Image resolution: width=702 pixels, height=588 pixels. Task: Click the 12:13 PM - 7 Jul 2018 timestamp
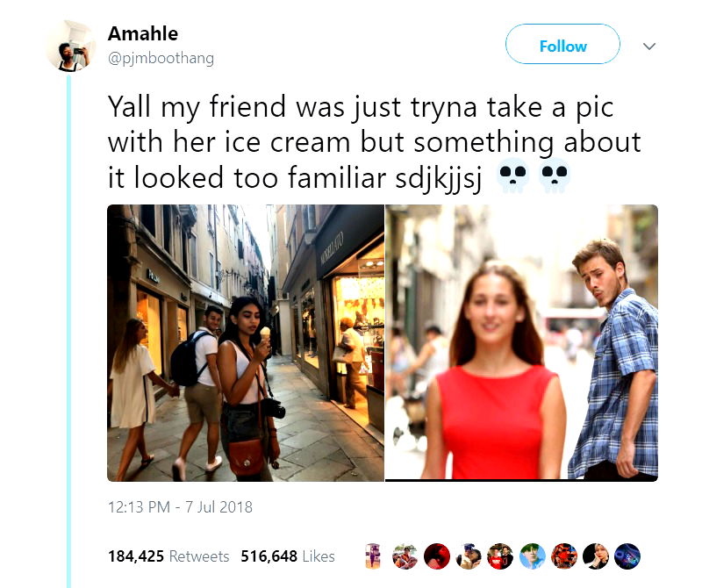(x=180, y=507)
